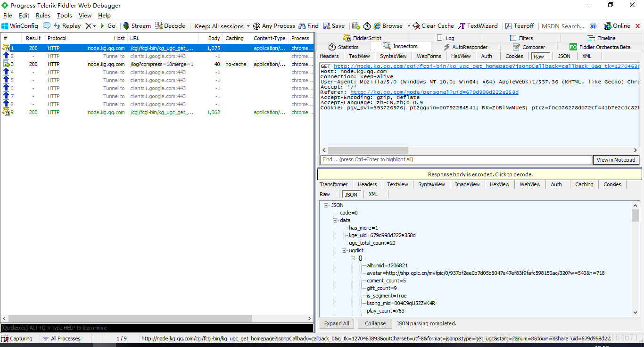Save sessions with the Save icon
644x347 pixels.
[x=333, y=26]
